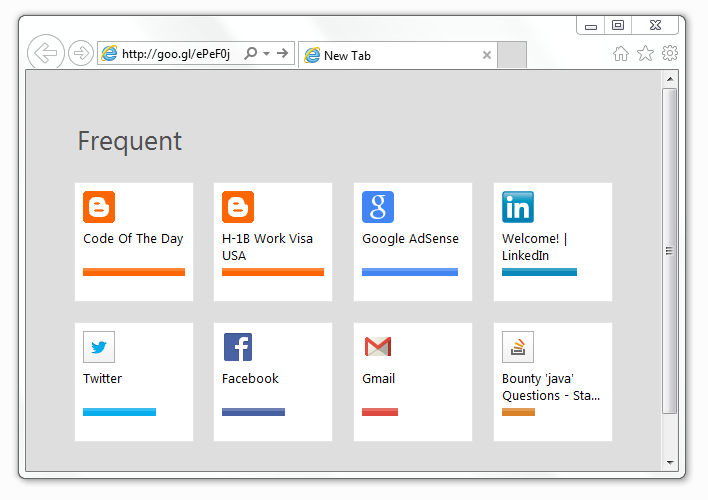Image resolution: width=708 pixels, height=500 pixels.
Task: Click the Blogger icon on H-1B Work Visa
Action: [238, 207]
